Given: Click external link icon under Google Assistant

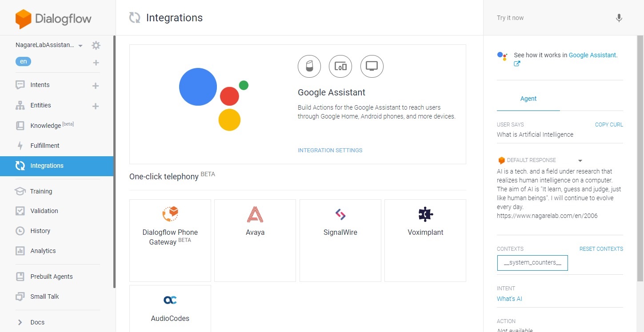Looking at the screenshot, I should click(x=517, y=63).
